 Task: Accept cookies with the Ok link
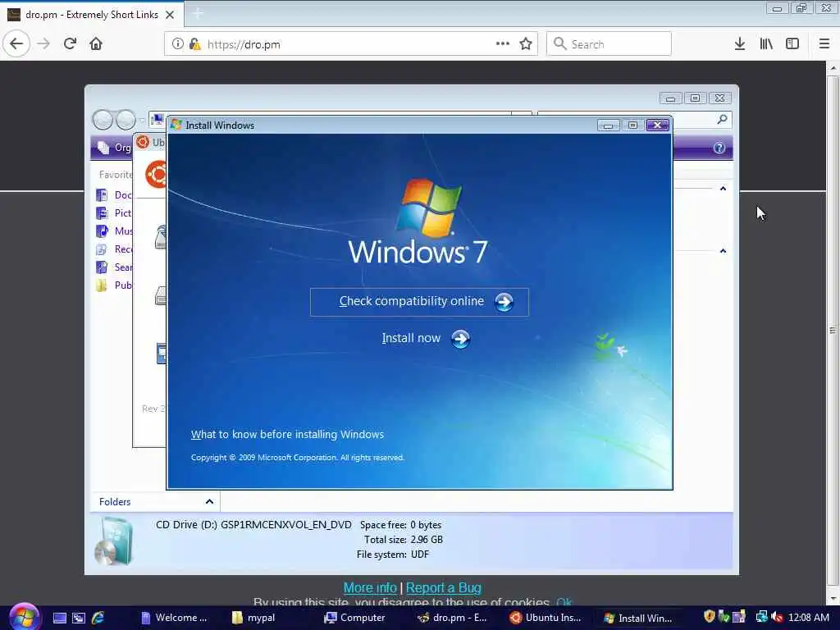coord(564,602)
